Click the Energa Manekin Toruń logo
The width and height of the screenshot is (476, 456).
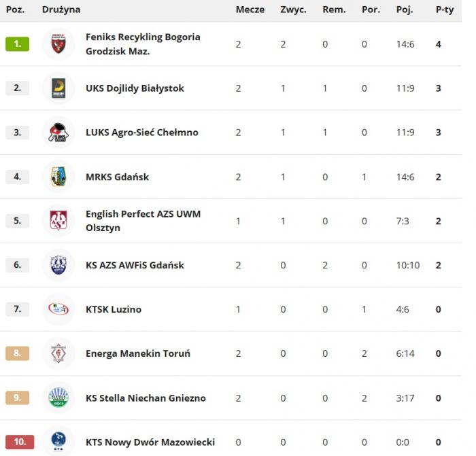(58, 353)
